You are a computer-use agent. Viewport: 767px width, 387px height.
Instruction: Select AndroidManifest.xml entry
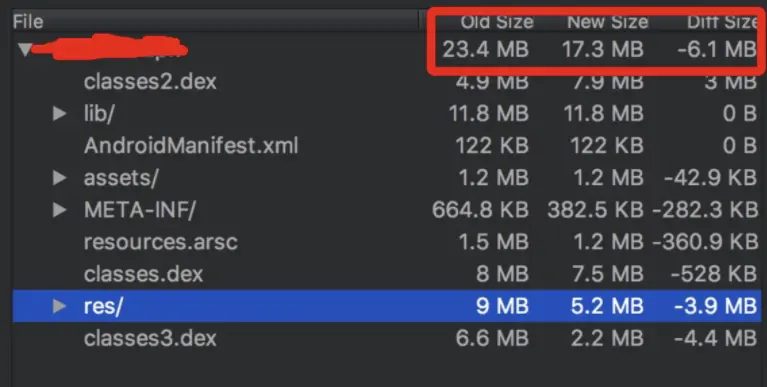click(x=386, y=146)
